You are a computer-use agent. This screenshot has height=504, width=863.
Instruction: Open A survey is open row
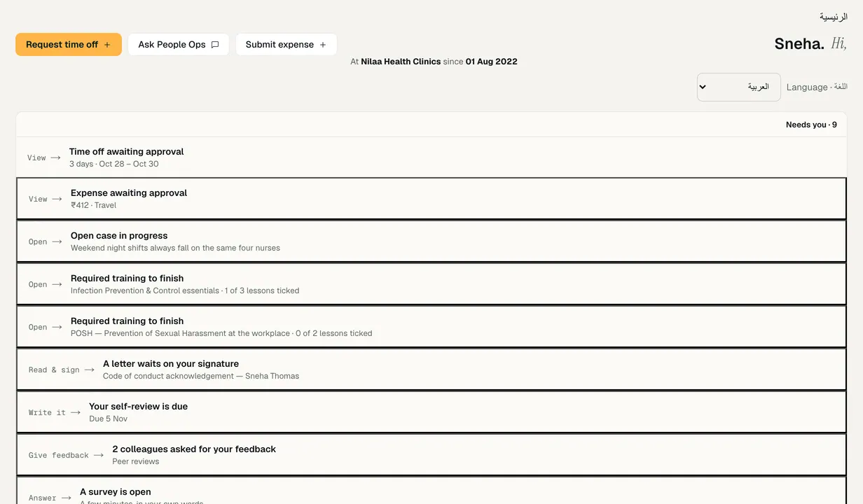coord(431,491)
